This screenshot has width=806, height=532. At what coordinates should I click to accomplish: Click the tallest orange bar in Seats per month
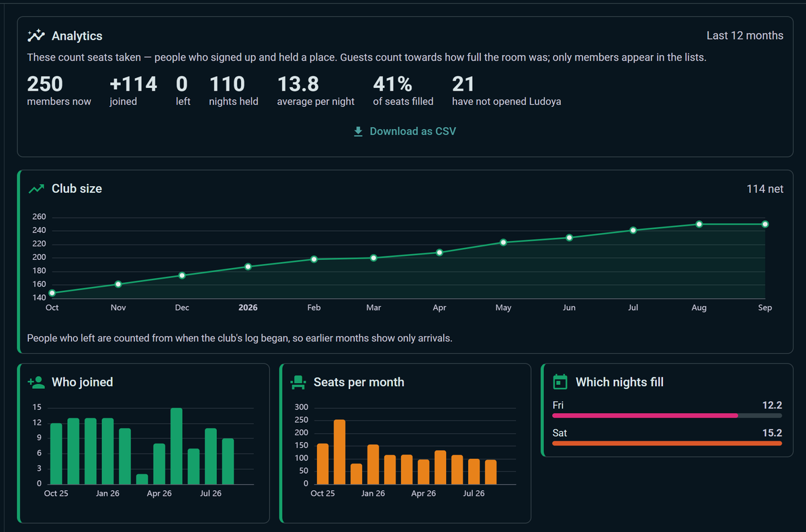339,452
